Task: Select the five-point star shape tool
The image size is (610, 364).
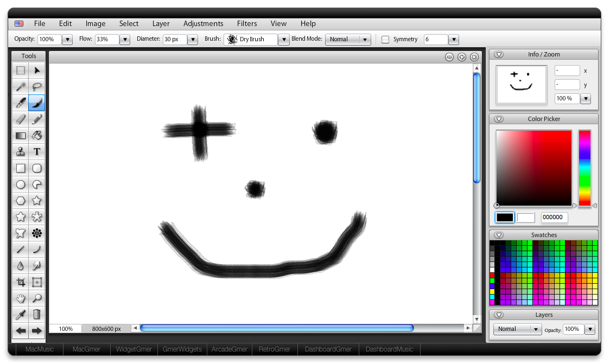Action: coord(37,201)
